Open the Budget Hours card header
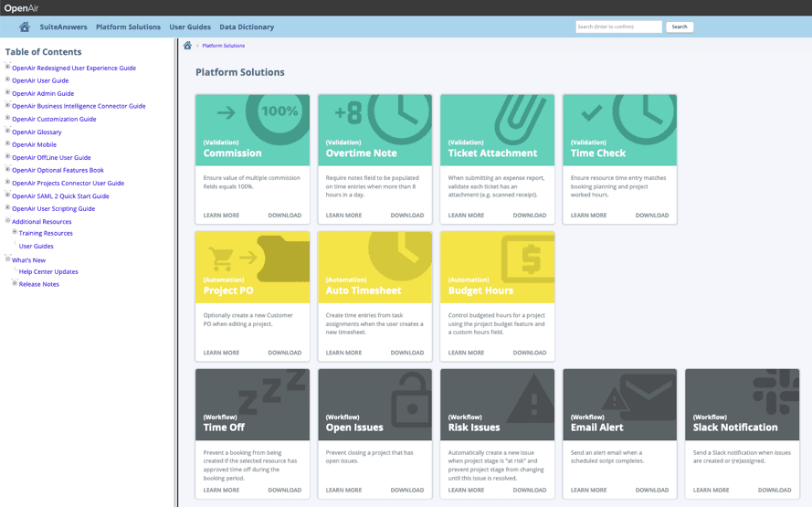This screenshot has height=507, width=812. tap(498, 268)
